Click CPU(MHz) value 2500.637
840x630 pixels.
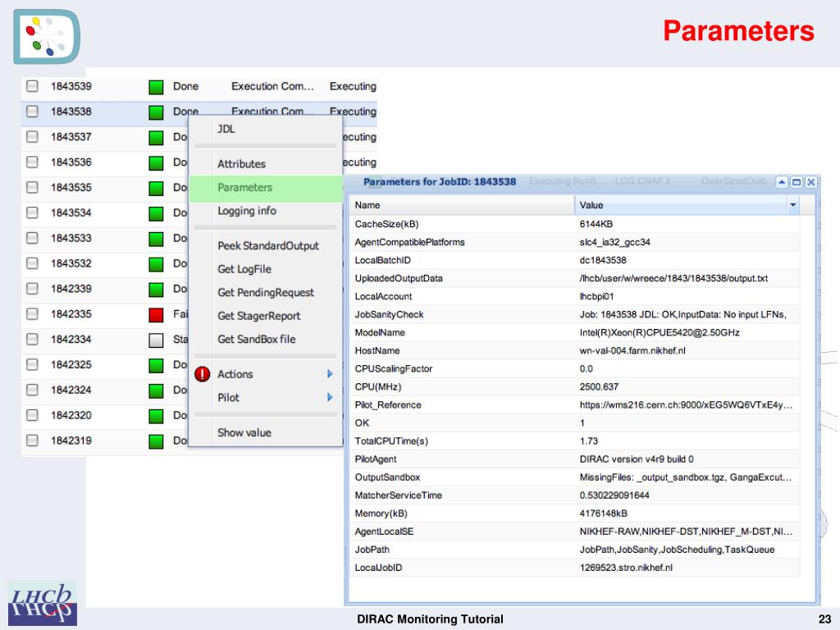[x=599, y=387]
